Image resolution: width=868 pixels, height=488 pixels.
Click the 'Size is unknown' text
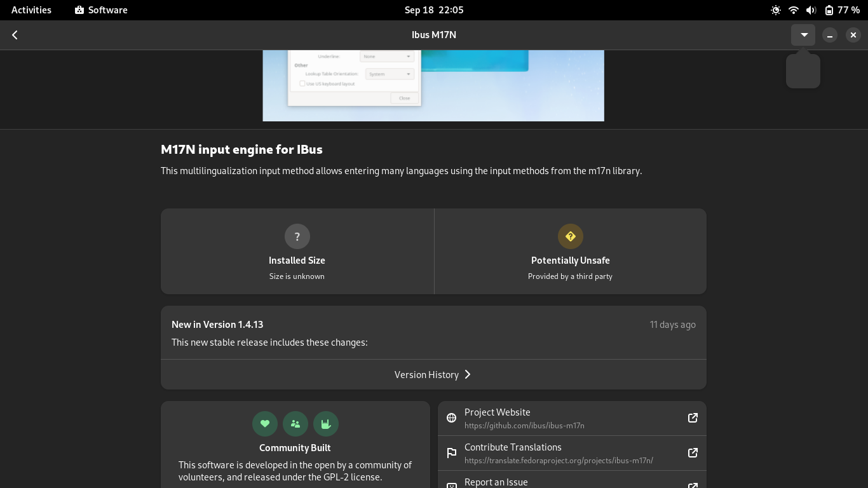[x=297, y=276]
